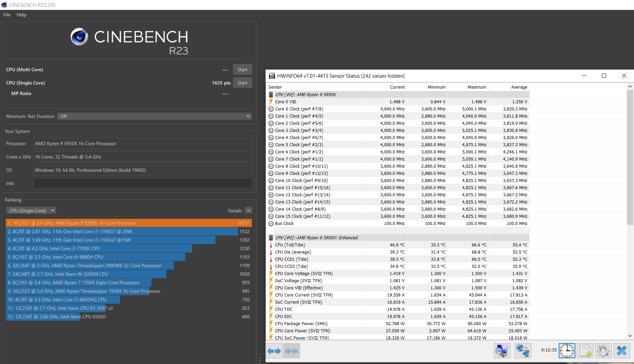The width and height of the screenshot is (634, 364).
Task: Start the CPU Multi Core test
Action: [242, 70]
